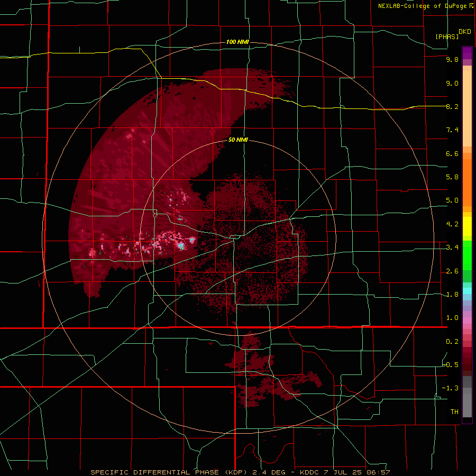476x476 pixels.
Task: Click the -1.3 scale value
Action: 450,388
